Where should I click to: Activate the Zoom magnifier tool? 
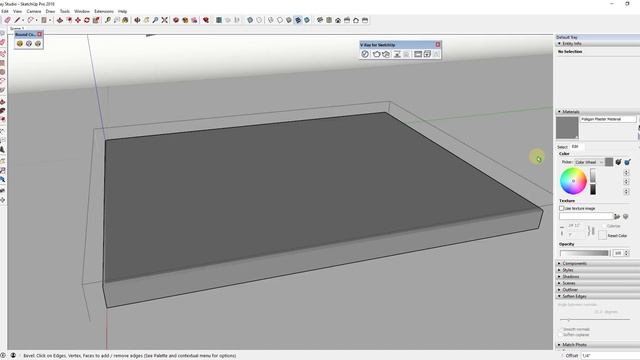155,20
